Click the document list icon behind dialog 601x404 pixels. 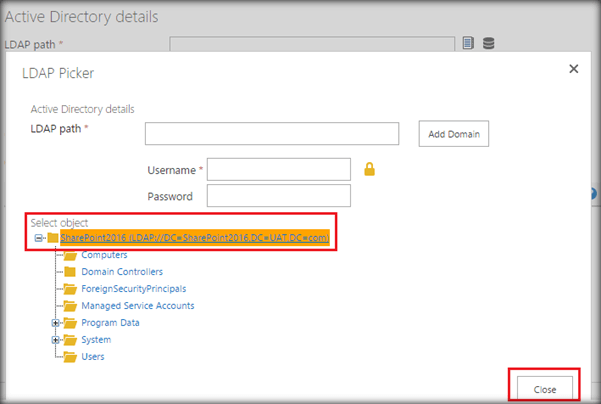469,43
